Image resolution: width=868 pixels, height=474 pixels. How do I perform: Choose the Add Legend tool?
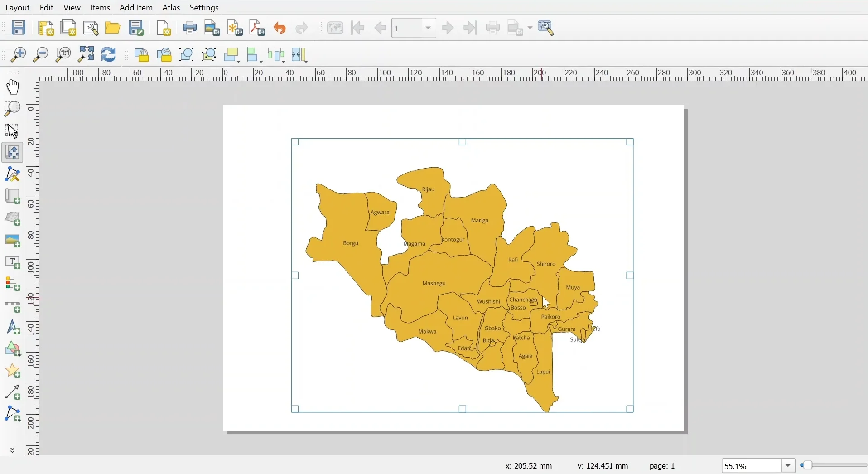[12, 284]
